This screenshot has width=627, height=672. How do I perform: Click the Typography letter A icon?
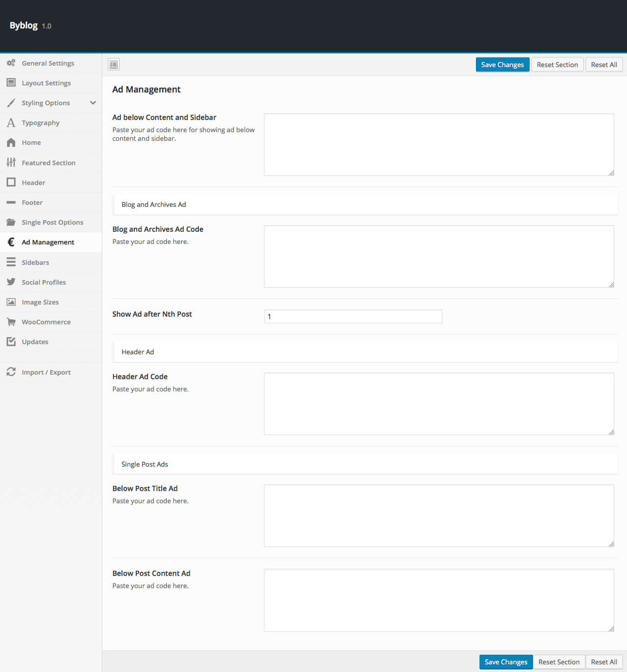pos(11,123)
